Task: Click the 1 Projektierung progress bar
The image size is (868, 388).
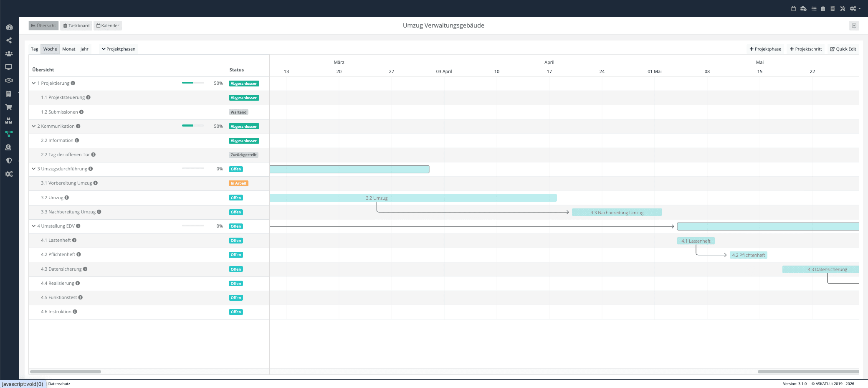Action: 193,83
